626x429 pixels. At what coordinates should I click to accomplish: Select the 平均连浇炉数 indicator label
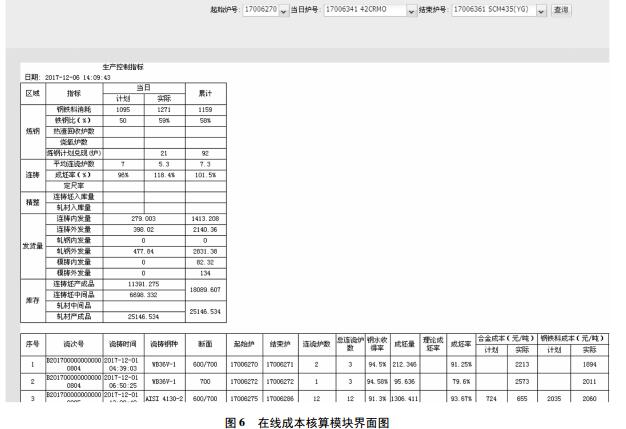tap(73, 163)
